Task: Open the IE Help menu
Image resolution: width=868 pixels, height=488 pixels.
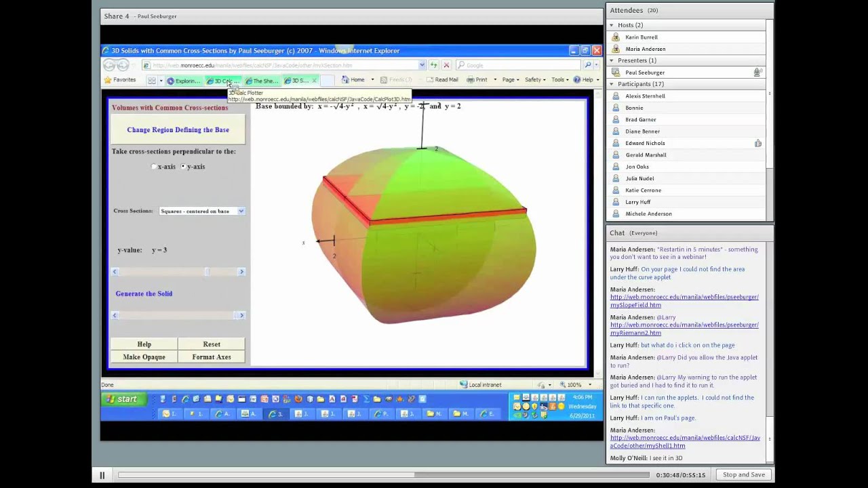Action: point(586,80)
